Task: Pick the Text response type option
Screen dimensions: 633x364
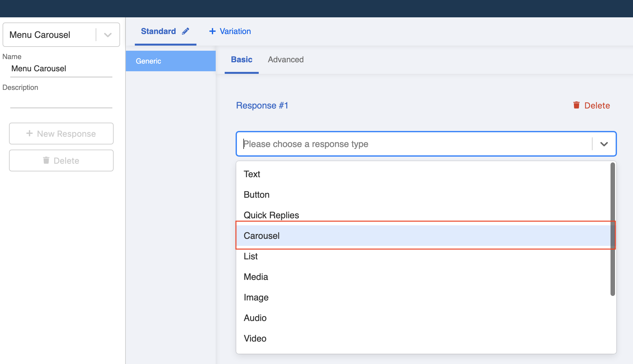Action: click(x=252, y=174)
